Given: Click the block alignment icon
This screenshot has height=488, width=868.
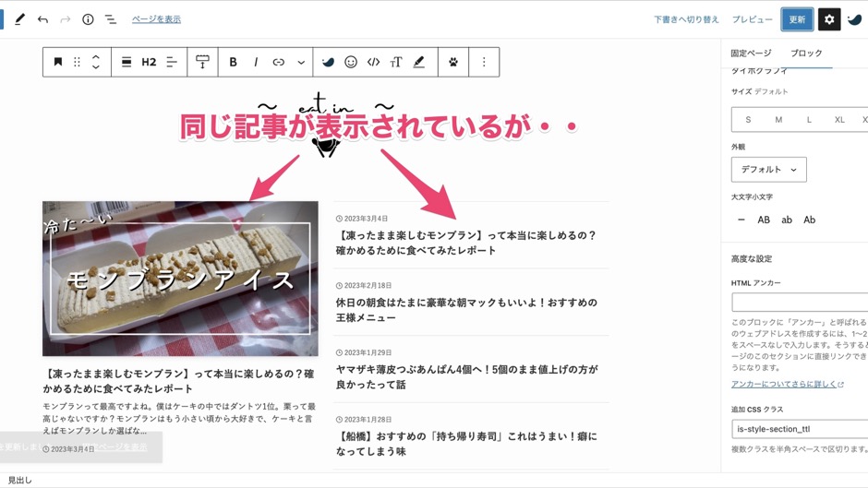Looking at the screenshot, I should 127,62.
